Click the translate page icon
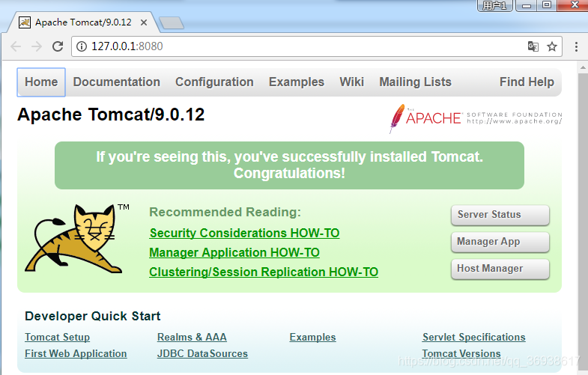The height and width of the screenshot is (375, 588). click(x=533, y=46)
